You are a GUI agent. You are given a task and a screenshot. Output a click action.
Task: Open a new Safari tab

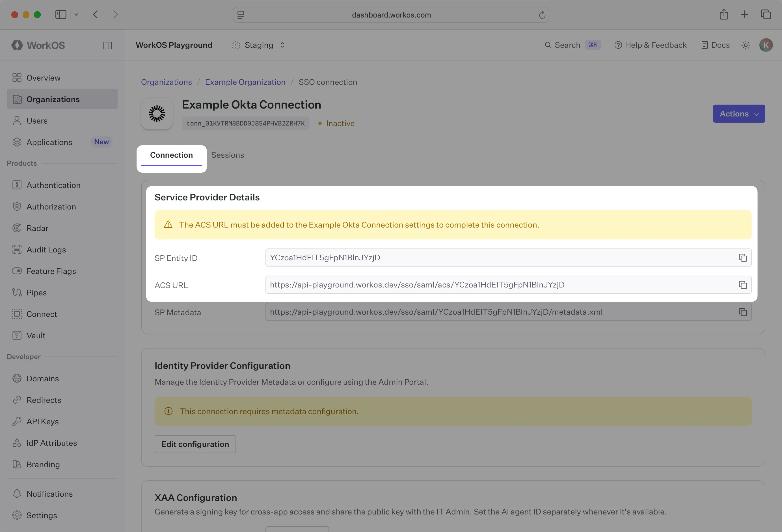click(744, 14)
